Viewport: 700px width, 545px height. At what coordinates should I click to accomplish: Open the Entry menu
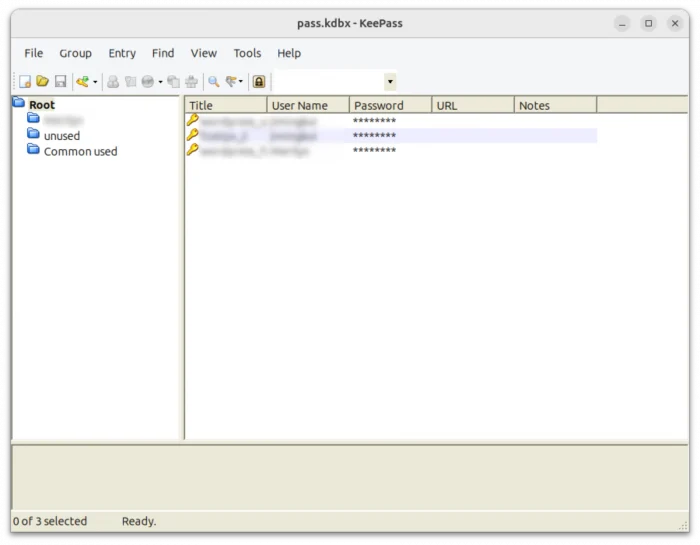(122, 53)
